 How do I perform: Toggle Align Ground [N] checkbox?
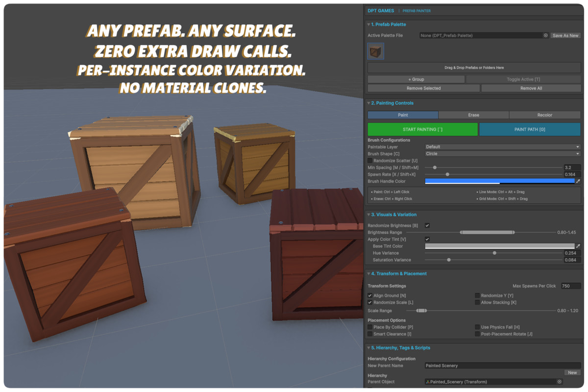tap(370, 295)
